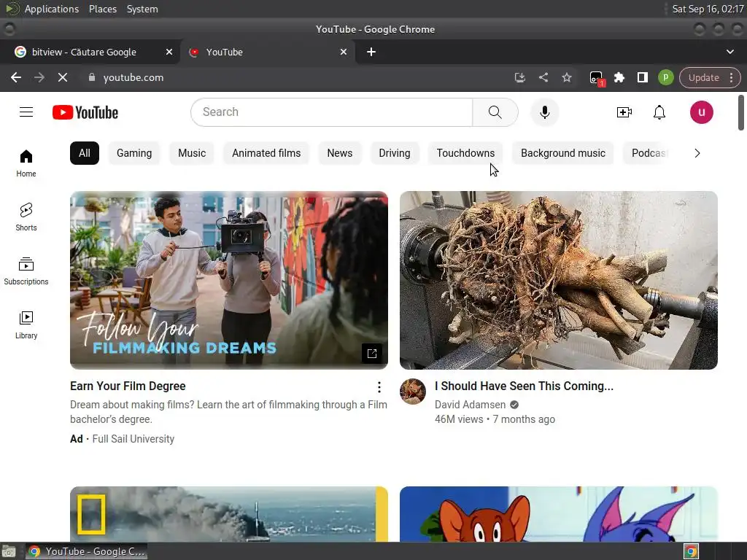Screen dimensions: 747x560
Task: Click the Full Sail University advertiser link
Action: point(133,439)
